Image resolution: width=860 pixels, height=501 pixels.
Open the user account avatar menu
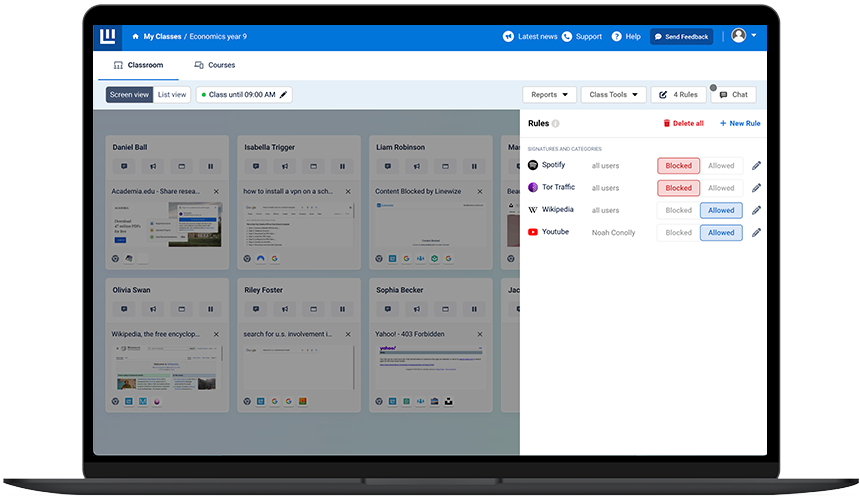click(744, 36)
